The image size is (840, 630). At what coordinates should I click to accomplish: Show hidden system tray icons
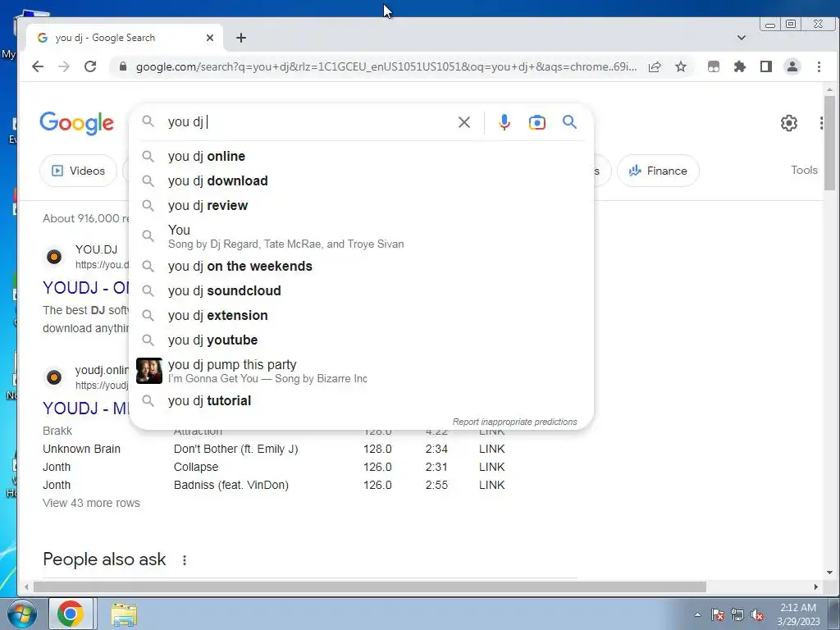pos(697,614)
